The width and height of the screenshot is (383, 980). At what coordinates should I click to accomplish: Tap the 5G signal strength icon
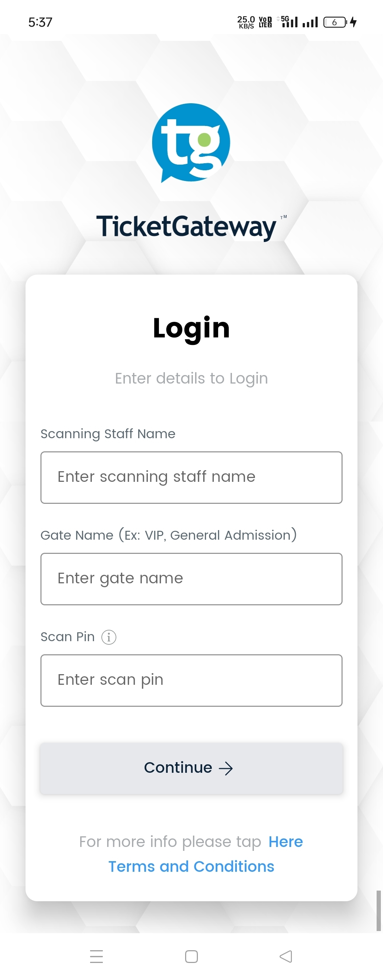(289, 22)
